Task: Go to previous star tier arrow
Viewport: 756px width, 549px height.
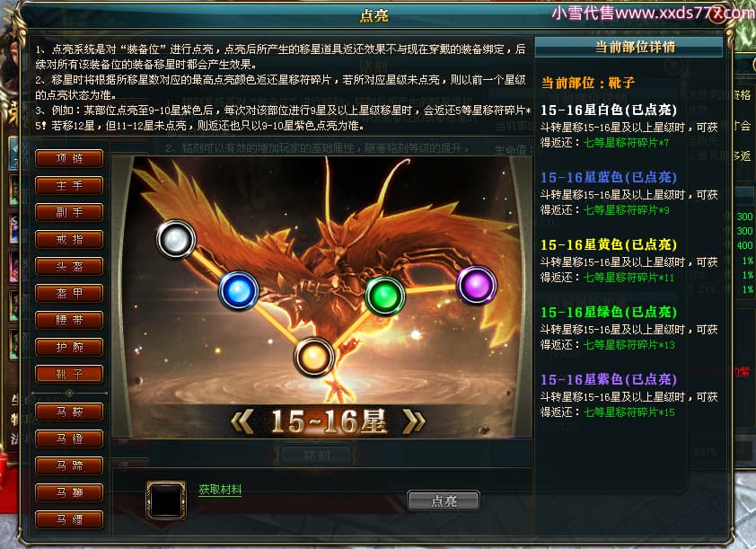Action: (x=242, y=421)
